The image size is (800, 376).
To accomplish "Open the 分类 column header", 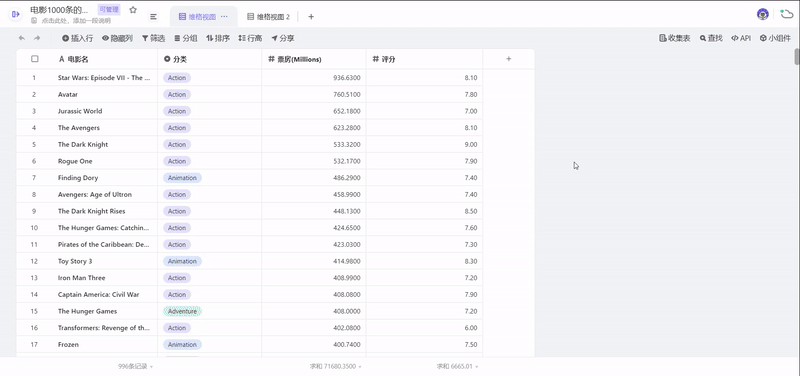I will pyautogui.click(x=210, y=59).
